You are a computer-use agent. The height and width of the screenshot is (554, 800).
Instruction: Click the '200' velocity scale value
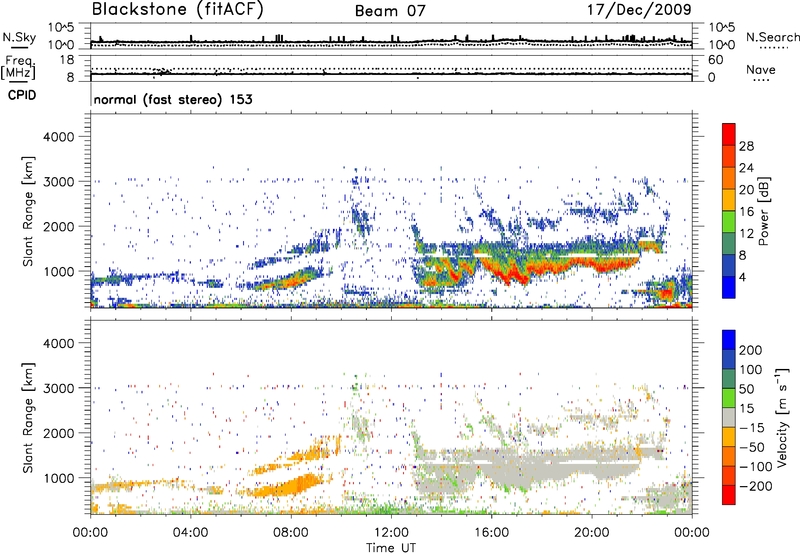751,350
